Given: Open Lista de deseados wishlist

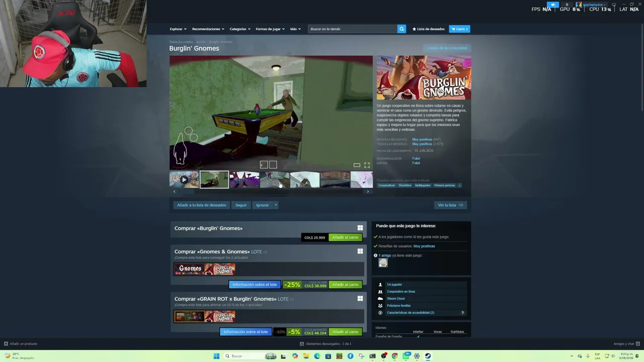Looking at the screenshot, I should click(x=428, y=29).
